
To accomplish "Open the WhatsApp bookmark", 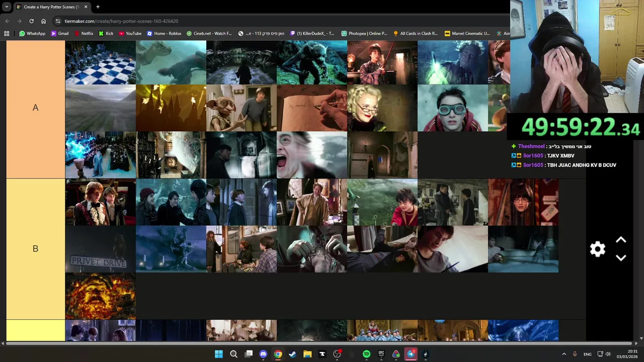I will pyautogui.click(x=32, y=34).
